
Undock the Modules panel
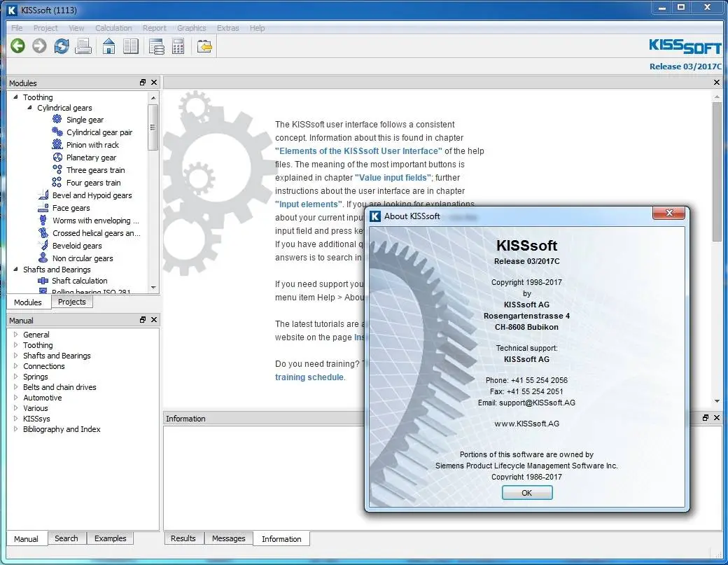[143, 83]
